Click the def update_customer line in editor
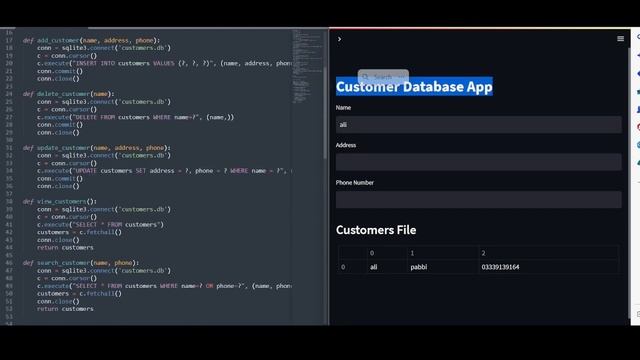The height and width of the screenshot is (360, 640). pyautogui.click(x=97, y=148)
